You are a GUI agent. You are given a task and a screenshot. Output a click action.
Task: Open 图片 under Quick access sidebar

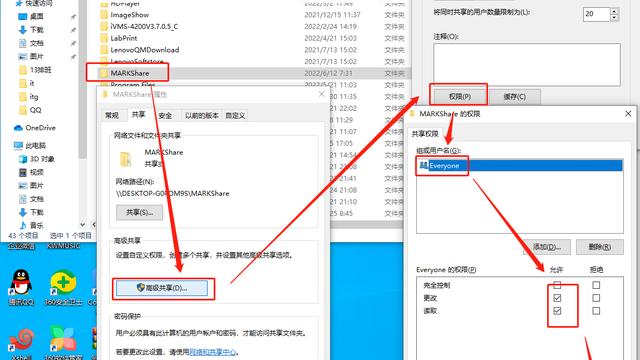point(36,56)
